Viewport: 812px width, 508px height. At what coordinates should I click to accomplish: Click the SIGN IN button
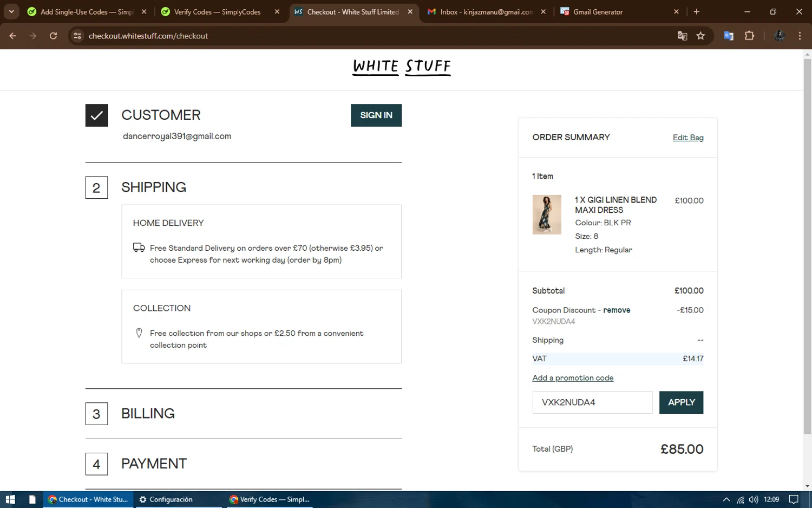376,115
